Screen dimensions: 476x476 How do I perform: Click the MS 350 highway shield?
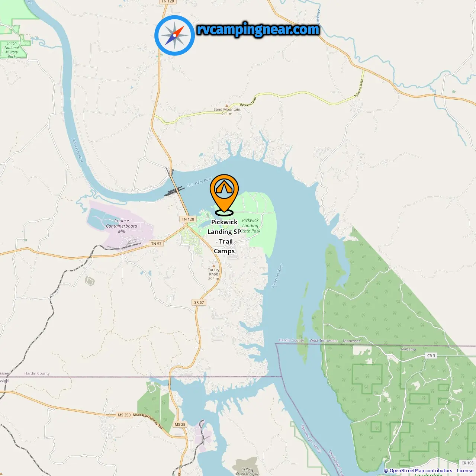point(124,415)
